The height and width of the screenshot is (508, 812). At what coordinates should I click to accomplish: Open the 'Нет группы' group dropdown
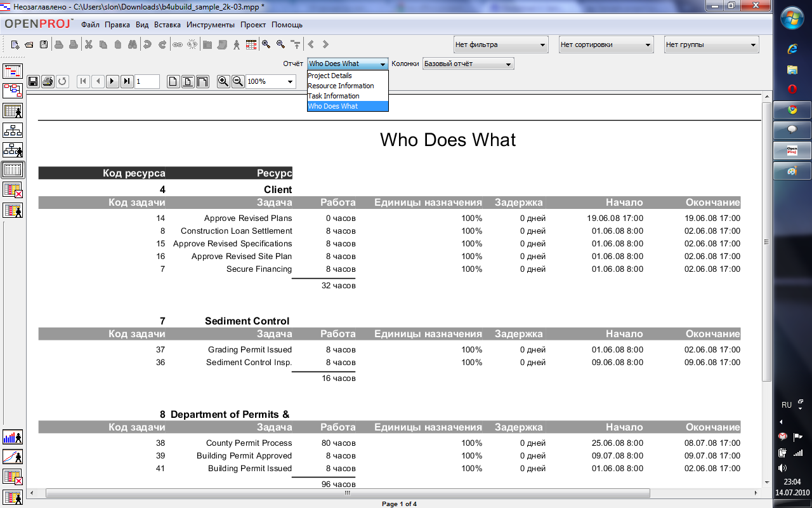click(x=711, y=44)
